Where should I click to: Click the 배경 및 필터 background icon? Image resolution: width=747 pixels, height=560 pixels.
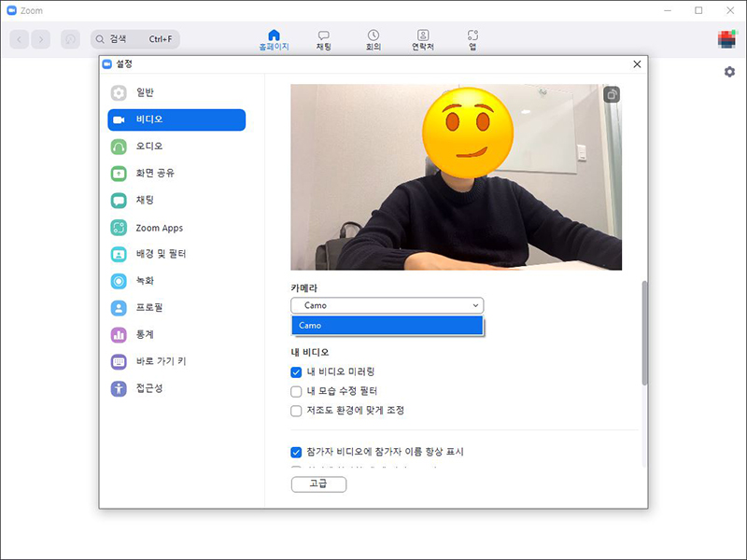click(119, 254)
